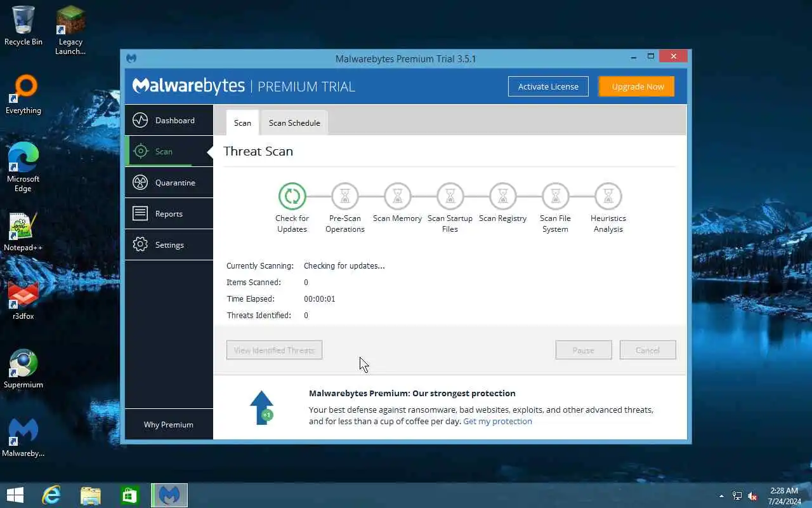
Task: Maximize the Malwarebytes window
Action: click(x=651, y=57)
